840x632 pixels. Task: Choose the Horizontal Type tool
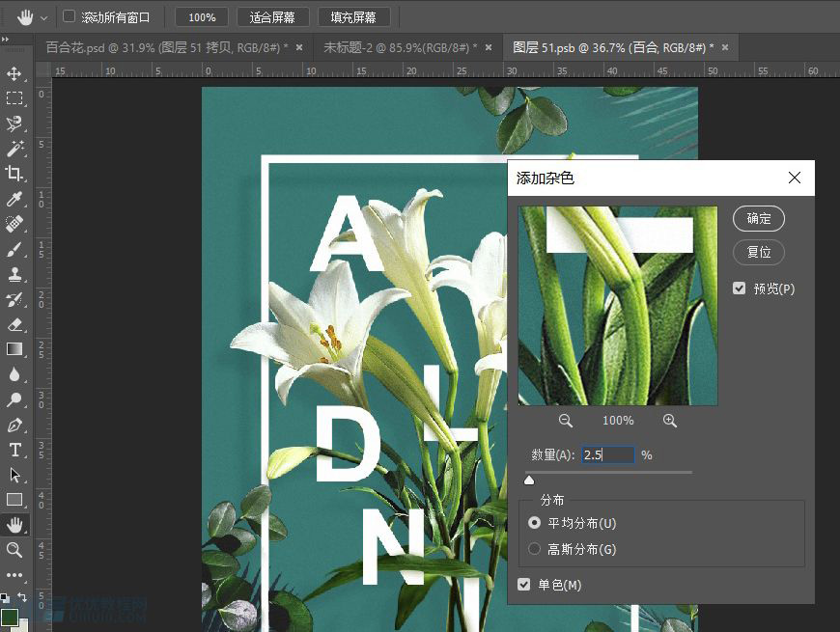click(14, 450)
